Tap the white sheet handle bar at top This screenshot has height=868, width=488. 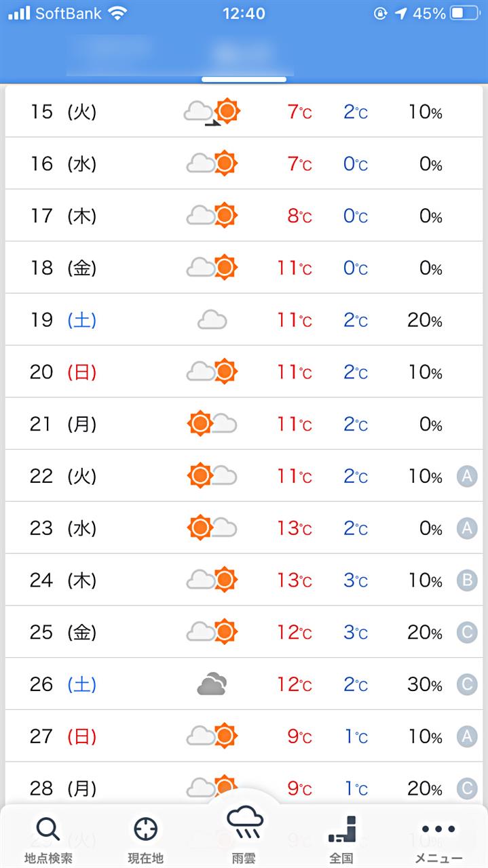click(x=244, y=79)
